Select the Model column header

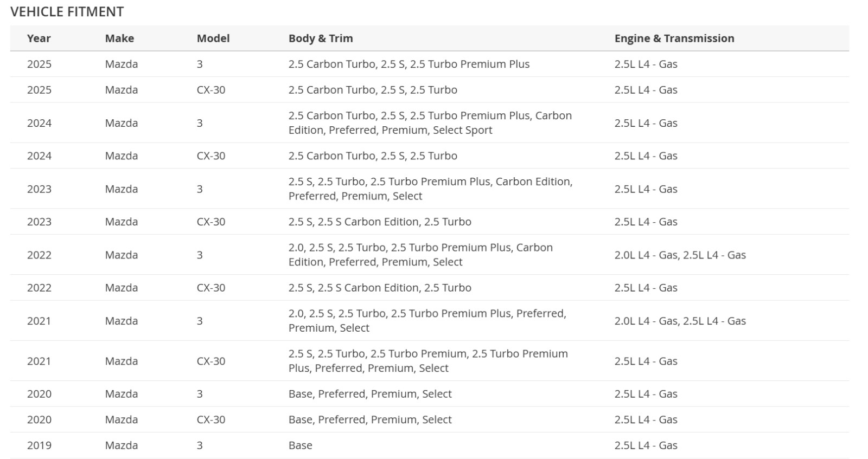point(213,38)
